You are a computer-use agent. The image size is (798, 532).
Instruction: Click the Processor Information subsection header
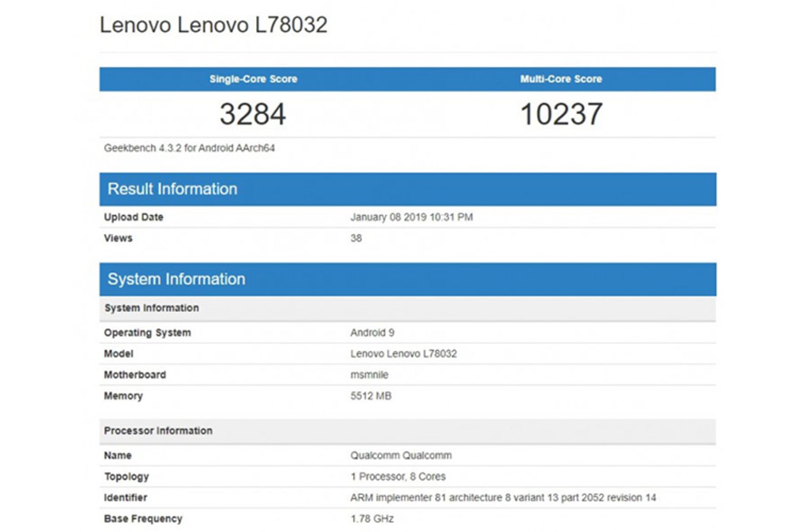point(158,431)
